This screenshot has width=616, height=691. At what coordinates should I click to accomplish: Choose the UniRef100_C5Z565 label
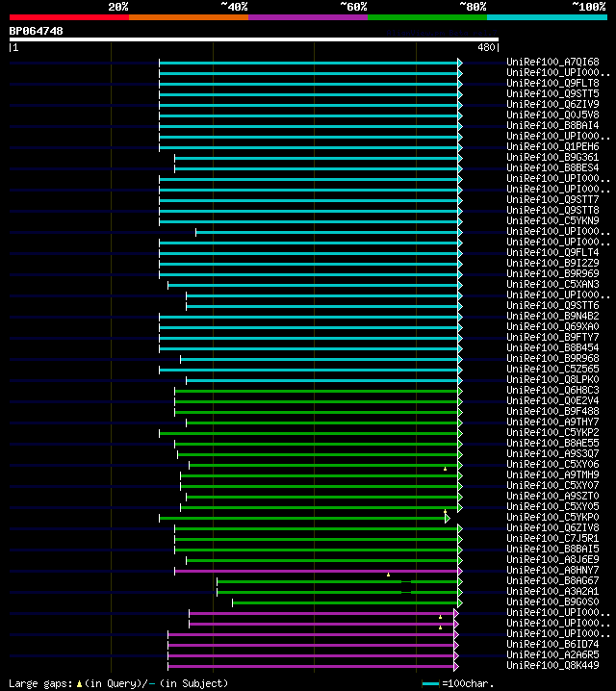[x=552, y=369]
